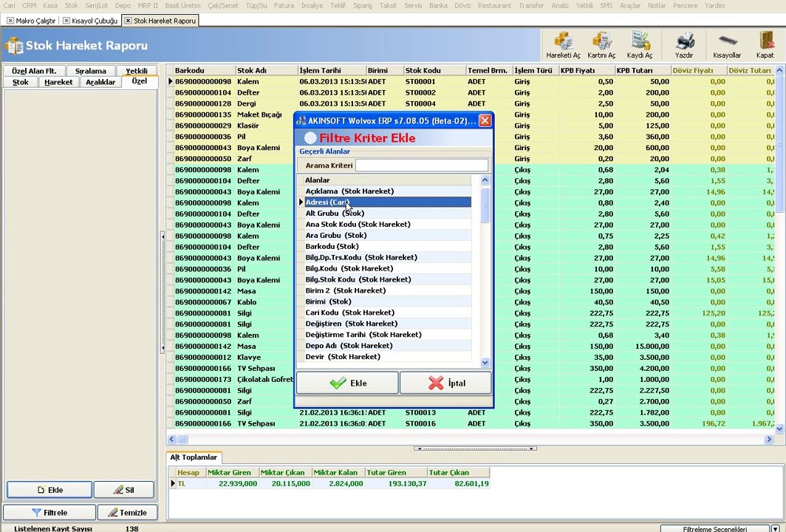786x532 pixels.
Task: Select the Klavye row in the grid
Action: point(471,357)
